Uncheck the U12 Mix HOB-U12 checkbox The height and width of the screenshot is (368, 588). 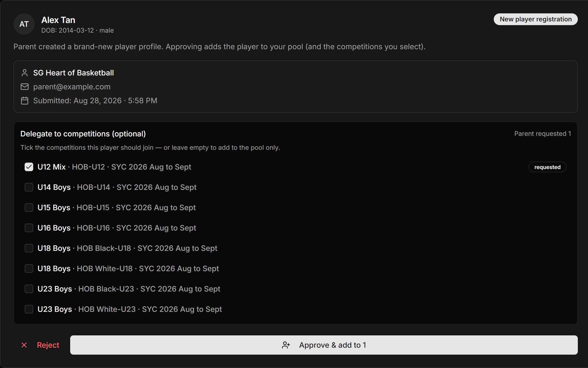[29, 167]
